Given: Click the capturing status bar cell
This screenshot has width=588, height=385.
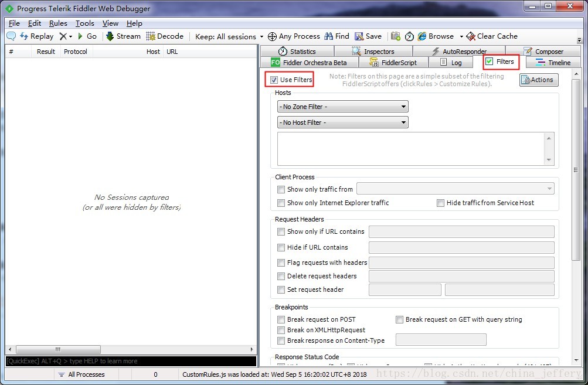Looking at the screenshot, I should tap(29, 374).
